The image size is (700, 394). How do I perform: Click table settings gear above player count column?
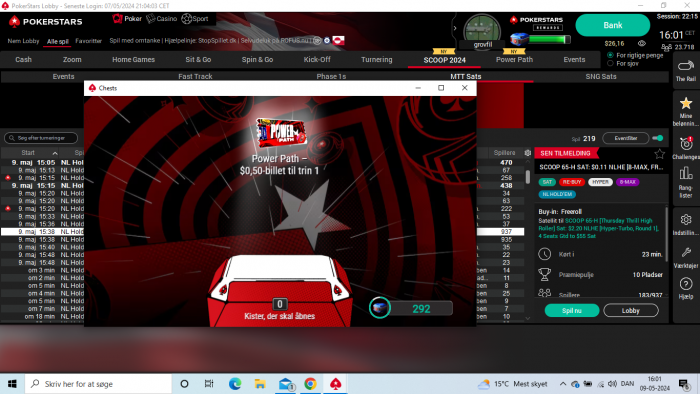527,153
